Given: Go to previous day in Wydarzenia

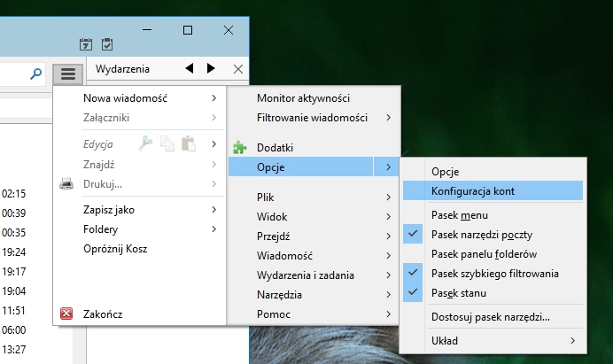Looking at the screenshot, I should (x=190, y=69).
